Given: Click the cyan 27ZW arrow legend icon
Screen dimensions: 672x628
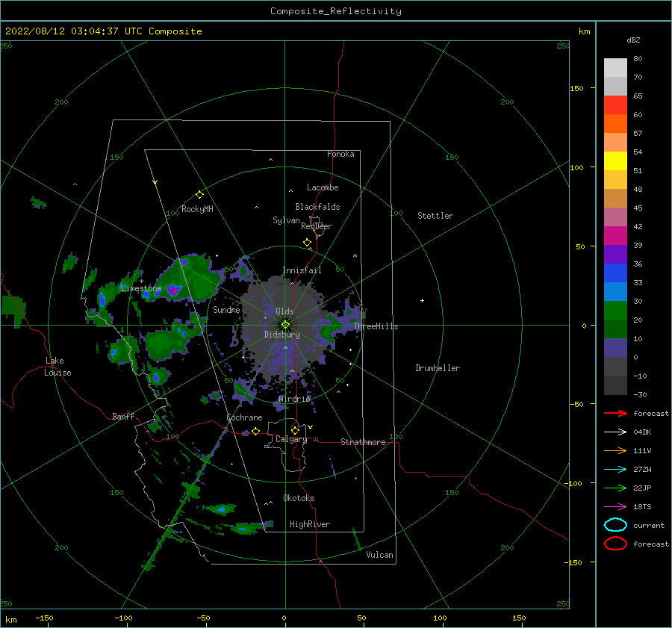Looking at the screenshot, I should point(615,470).
